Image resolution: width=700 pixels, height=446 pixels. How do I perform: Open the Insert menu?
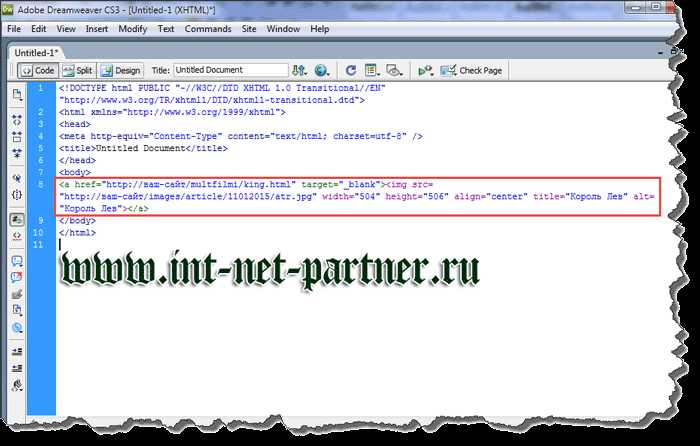point(96,29)
